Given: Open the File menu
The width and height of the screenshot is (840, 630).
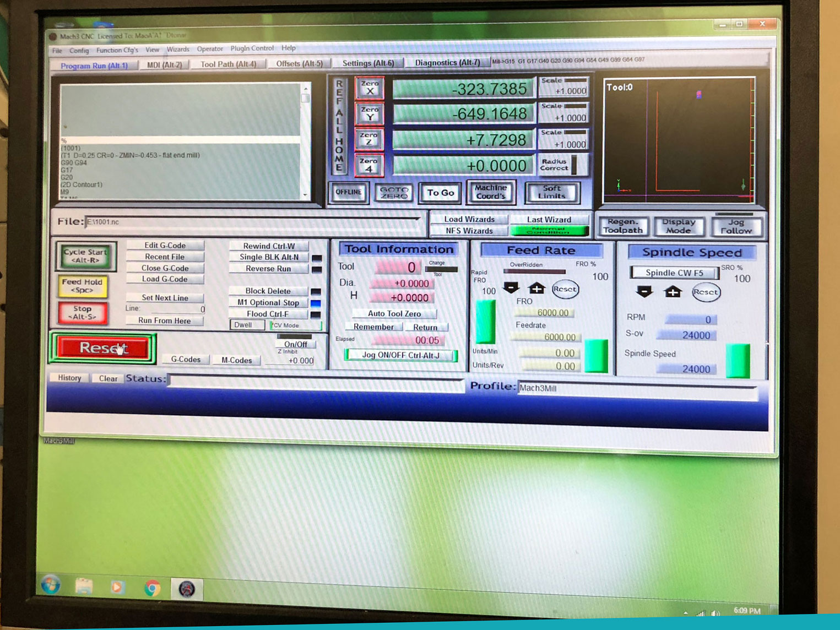Looking at the screenshot, I should [57, 51].
